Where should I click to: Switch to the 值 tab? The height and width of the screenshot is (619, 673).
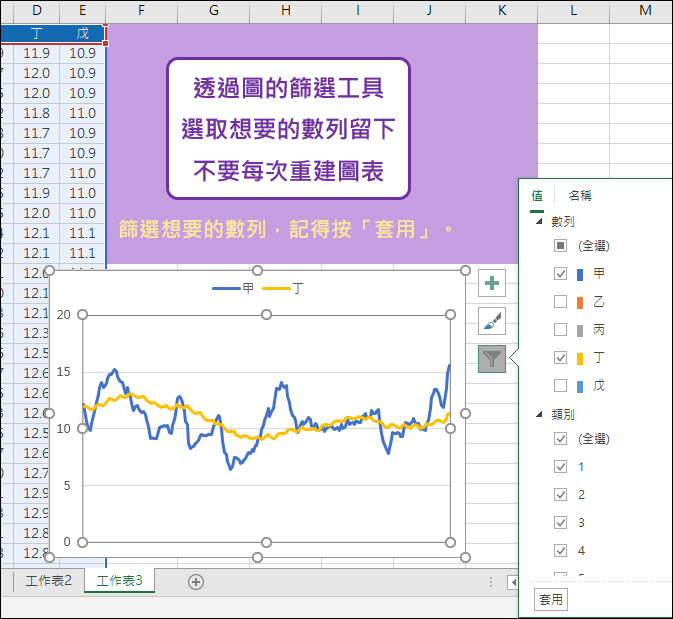[x=537, y=196]
